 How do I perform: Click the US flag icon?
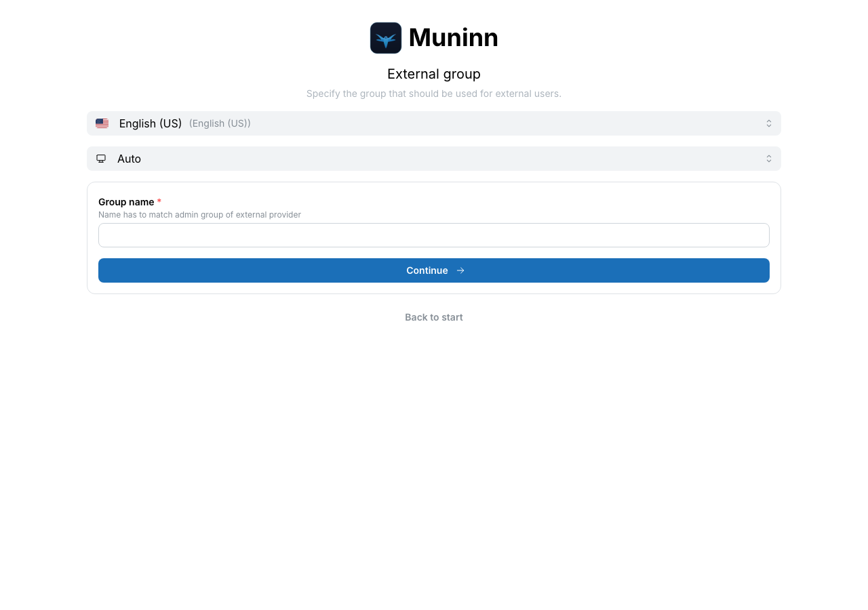102,123
